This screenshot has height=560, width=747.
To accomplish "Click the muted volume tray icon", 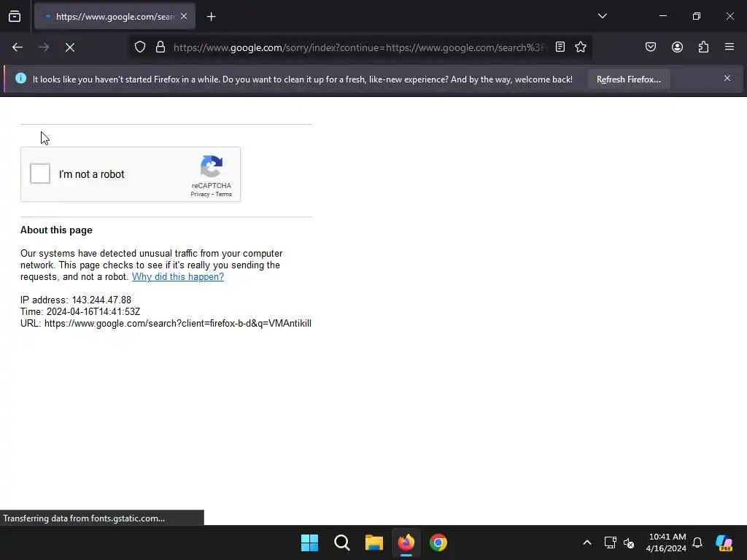I will coord(629,542).
